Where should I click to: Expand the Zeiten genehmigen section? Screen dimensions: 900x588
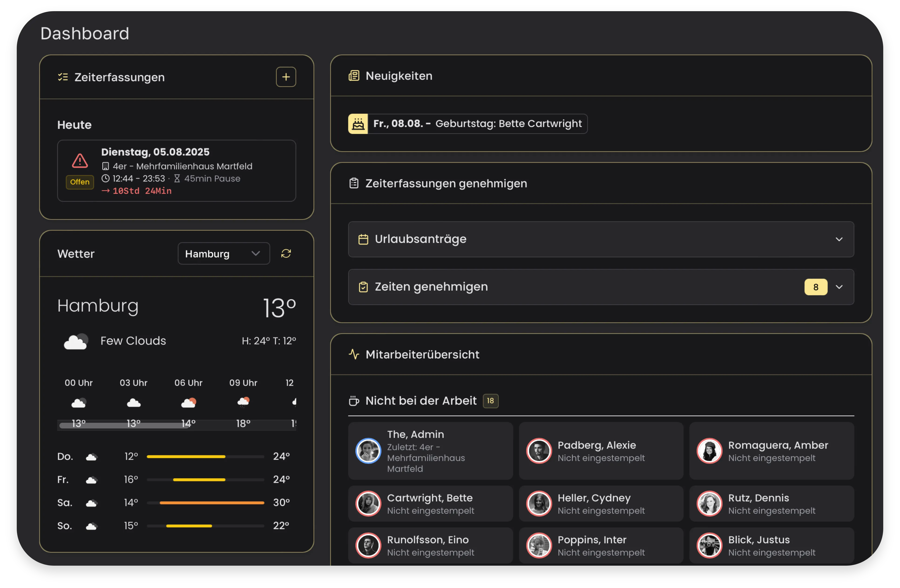pyautogui.click(x=839, y=287)
